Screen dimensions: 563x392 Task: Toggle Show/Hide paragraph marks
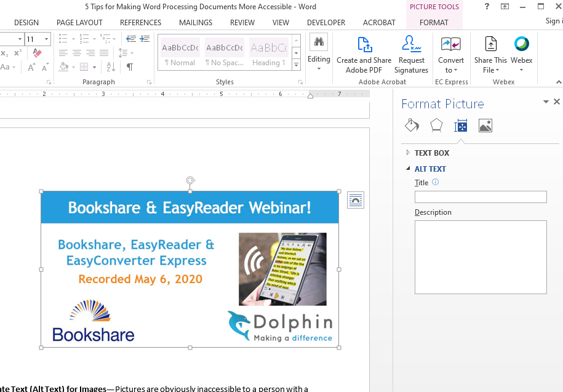129,66
